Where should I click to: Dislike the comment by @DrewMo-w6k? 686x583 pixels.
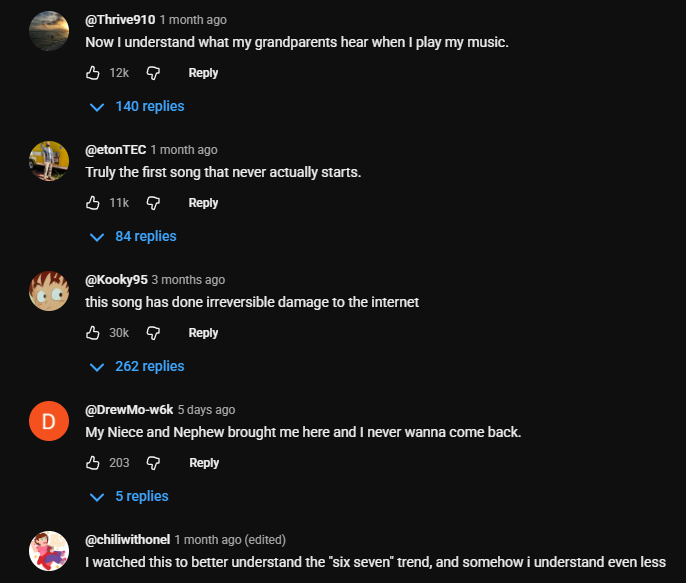click(153, 463)
